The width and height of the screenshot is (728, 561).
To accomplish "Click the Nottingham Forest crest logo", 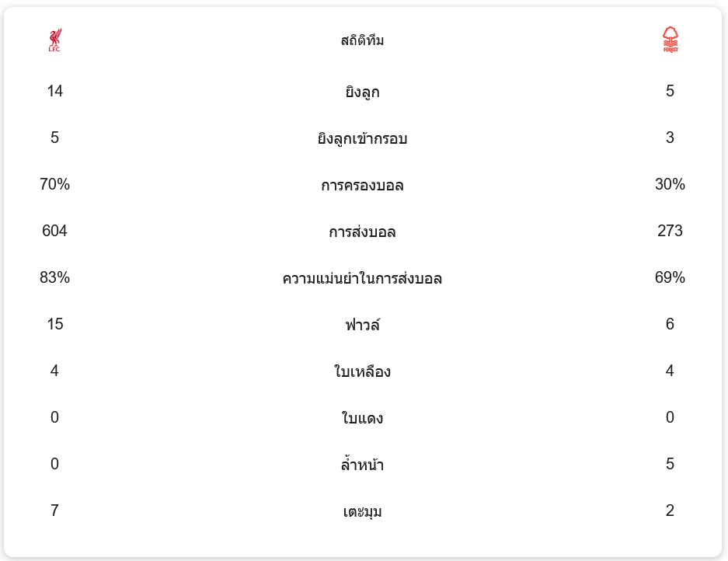I will (x=670, y=40).
